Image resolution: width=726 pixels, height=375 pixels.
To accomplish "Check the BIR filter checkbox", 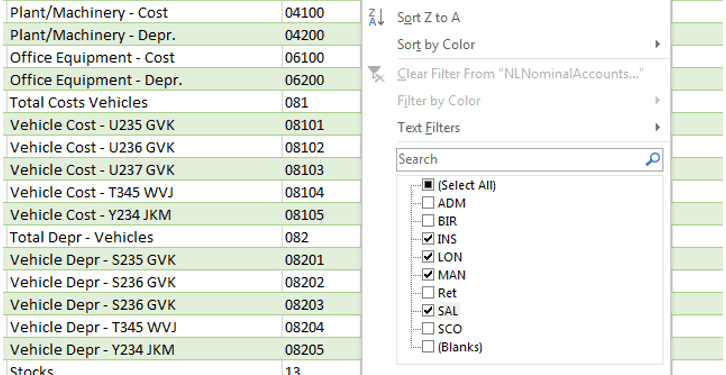I will pyautogui.click(x=428, y=221).
